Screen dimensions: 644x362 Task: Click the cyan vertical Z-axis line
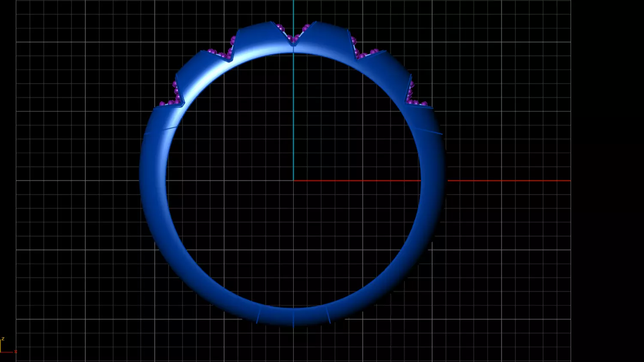(293, 90)
